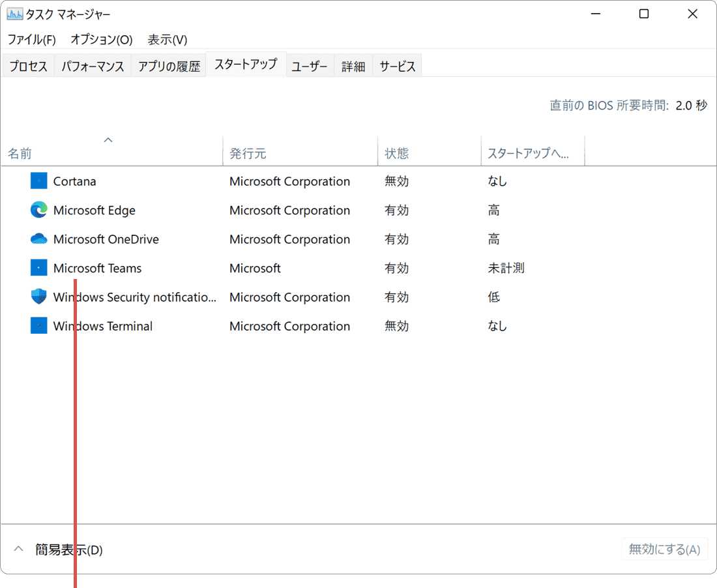The image size is (717, 588).
Task: Click the Microsoft Teams app icon
Action: coord(39,268)
